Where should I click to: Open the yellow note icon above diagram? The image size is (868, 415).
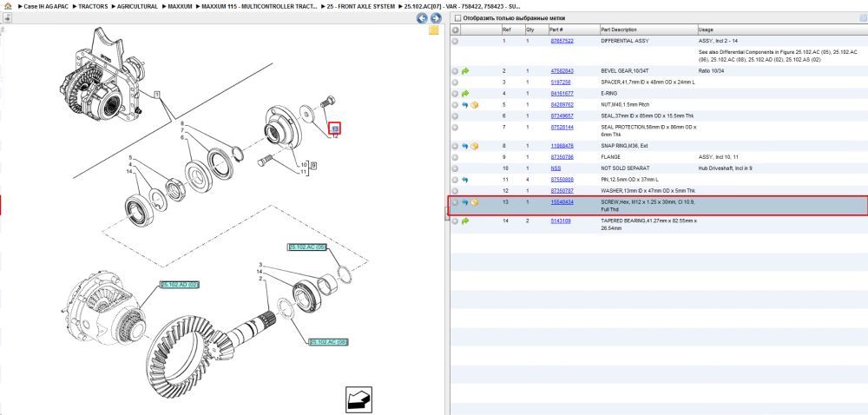(x=434, y=30)
